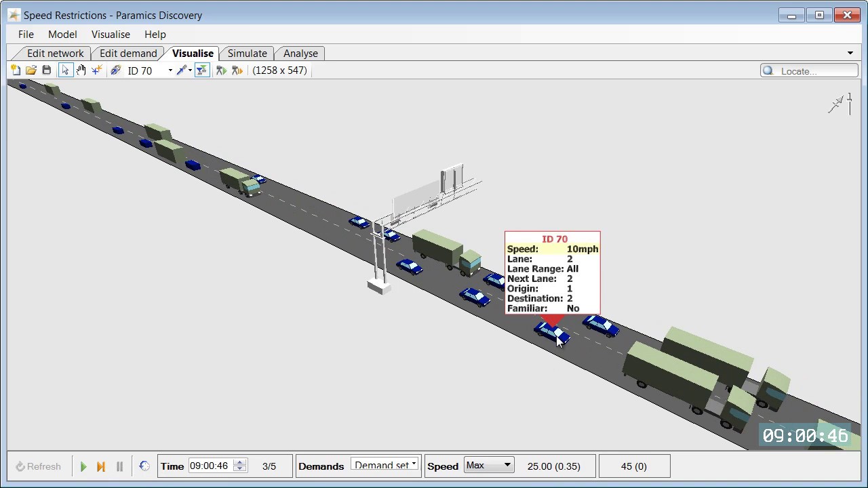Click the set-target crosshair star icon
This screenshot has height=488, width=868.
tap(97, 70)
